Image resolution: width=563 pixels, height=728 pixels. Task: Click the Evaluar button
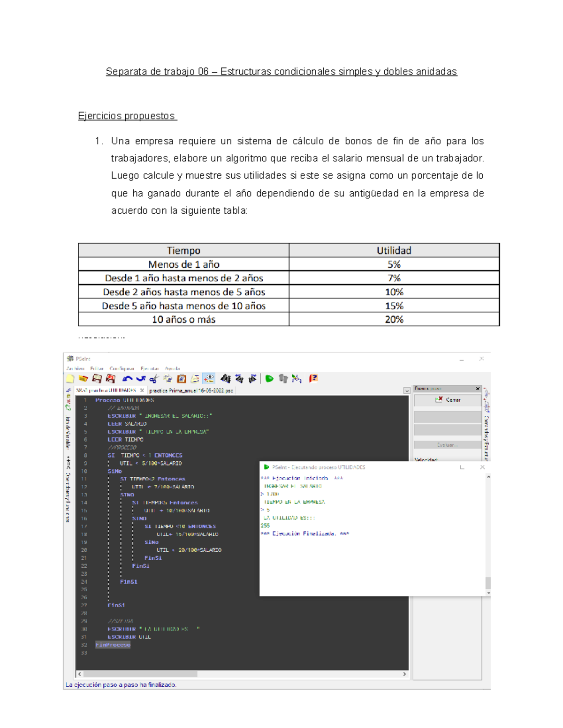coord(447,445)
